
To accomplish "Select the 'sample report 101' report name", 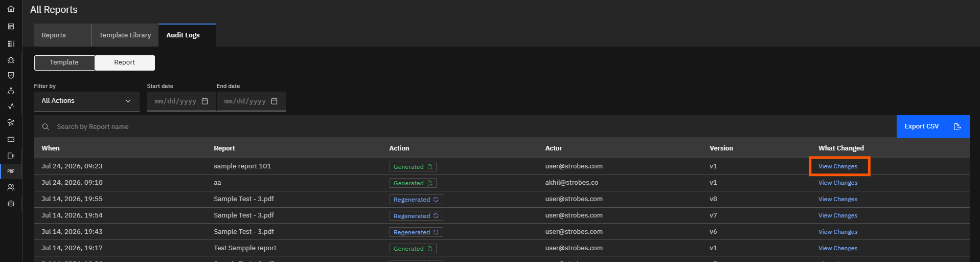I will (242, 166).
